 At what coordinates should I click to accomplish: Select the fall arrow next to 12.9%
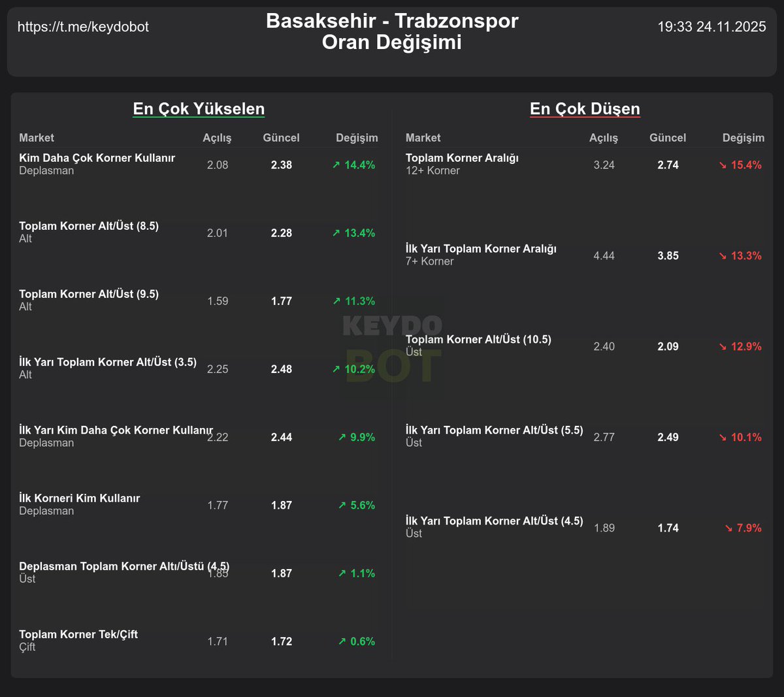click(x=723, y=346)
